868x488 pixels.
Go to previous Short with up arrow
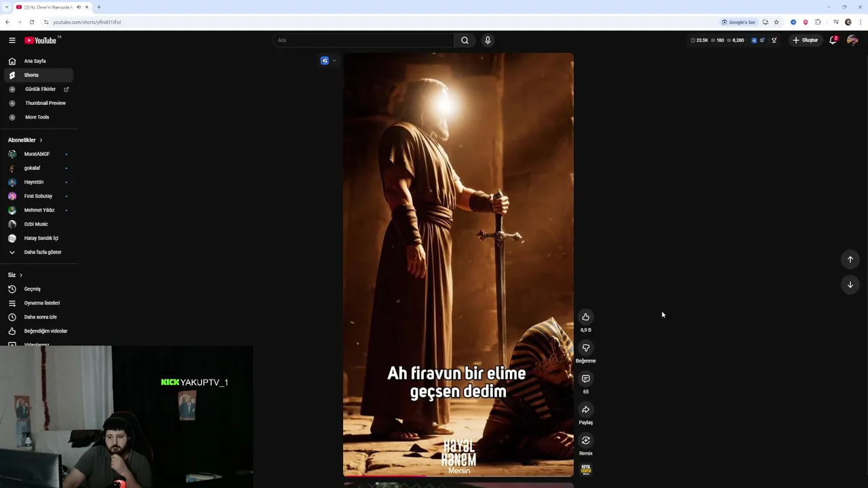pos(850,259)
